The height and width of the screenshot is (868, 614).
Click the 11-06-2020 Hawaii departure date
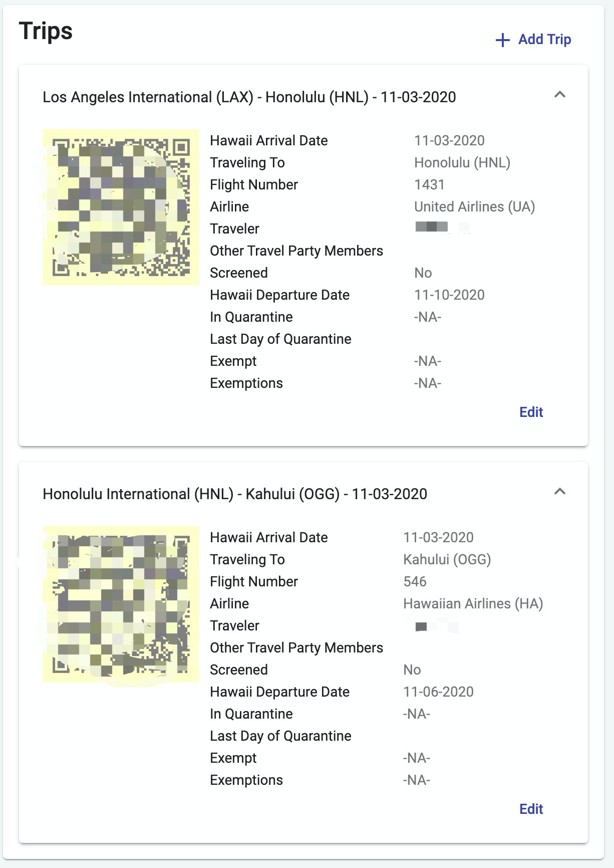click(438, 692)
